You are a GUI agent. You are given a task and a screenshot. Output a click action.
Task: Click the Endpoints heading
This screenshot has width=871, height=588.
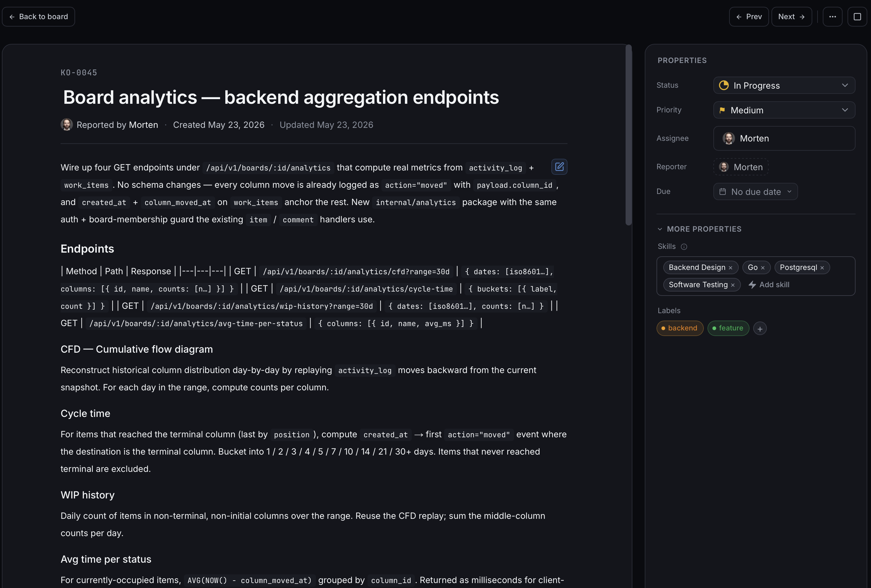click(x=87, y=249)
